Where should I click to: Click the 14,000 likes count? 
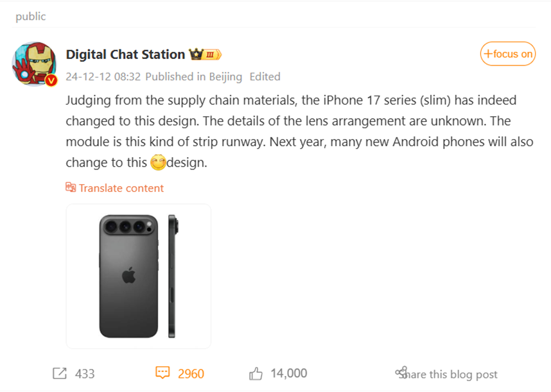(x=288, y=373)
